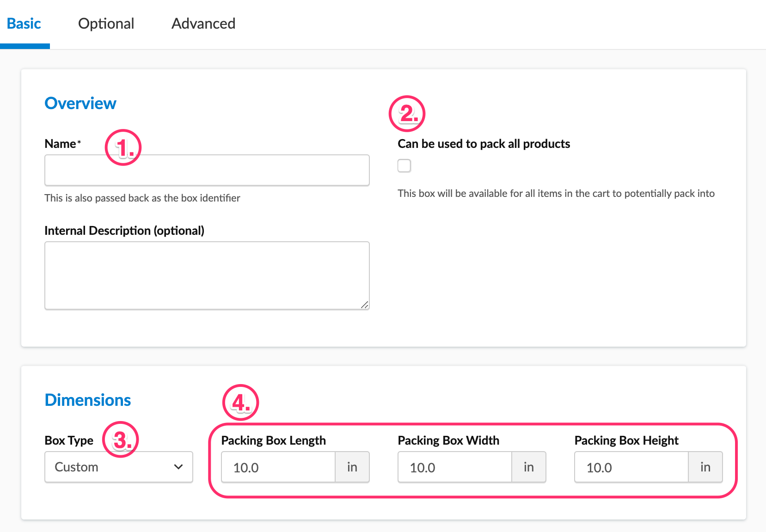Click the Dimensions section heading
Viewport: 766px width, 532px height.
[x=88, y=400]
